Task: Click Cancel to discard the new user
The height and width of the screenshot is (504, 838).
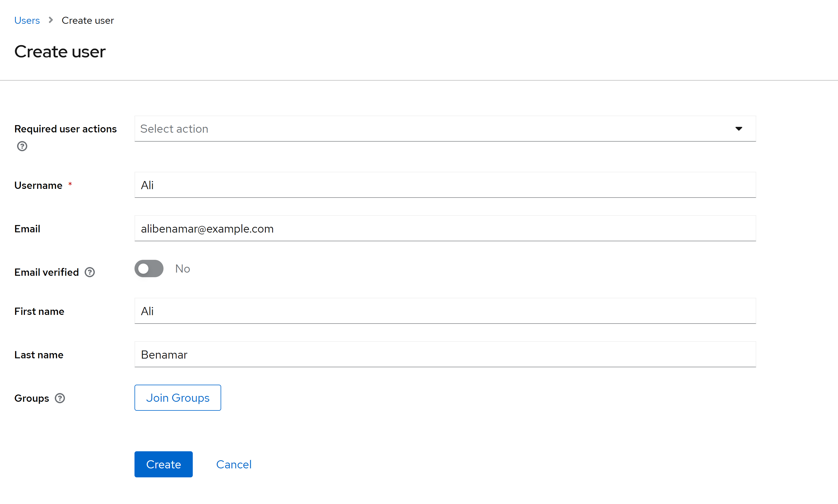Action: (233, 464)
